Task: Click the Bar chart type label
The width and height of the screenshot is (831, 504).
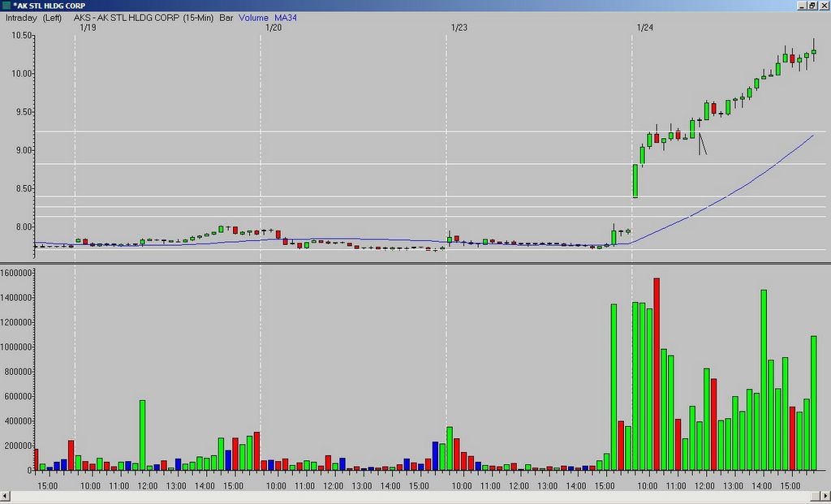Action: (x=226, y=18)
